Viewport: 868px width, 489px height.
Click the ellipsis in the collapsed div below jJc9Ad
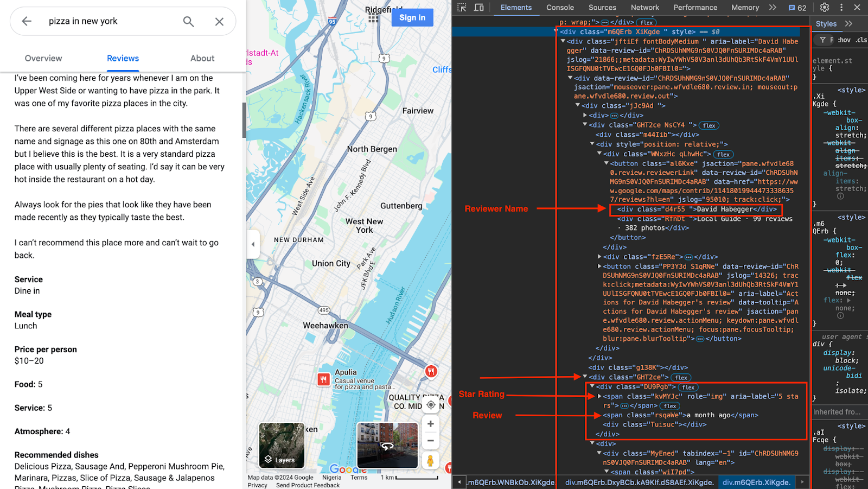(614, 116)
